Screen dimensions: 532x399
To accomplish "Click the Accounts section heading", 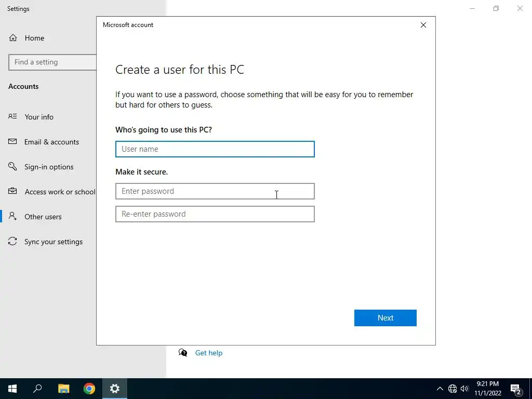I will 23,86.
